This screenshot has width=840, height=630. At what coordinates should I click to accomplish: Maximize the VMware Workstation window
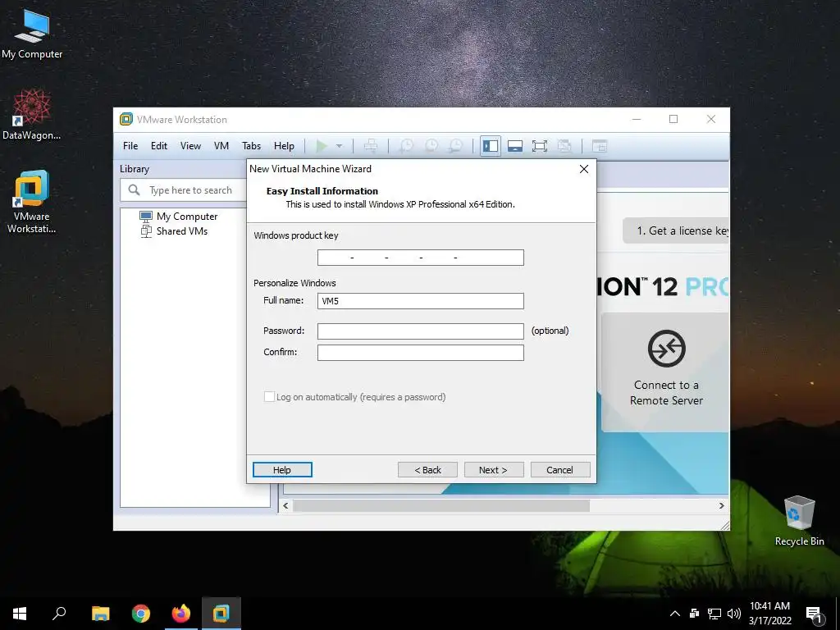pyautogui.click(x=673, y=119)
